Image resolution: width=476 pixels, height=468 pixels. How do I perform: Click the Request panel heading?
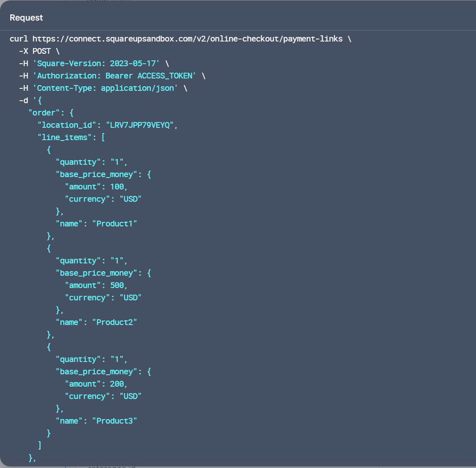26,18
